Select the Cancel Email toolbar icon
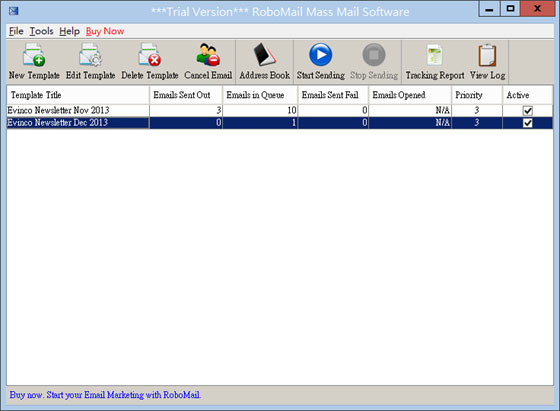 click(208, 55)
